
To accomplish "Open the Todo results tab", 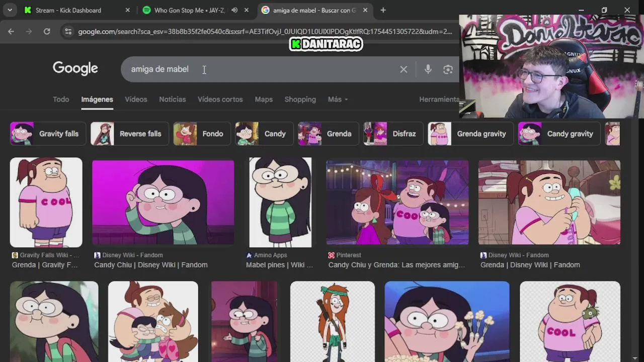I will pos(61,100).
